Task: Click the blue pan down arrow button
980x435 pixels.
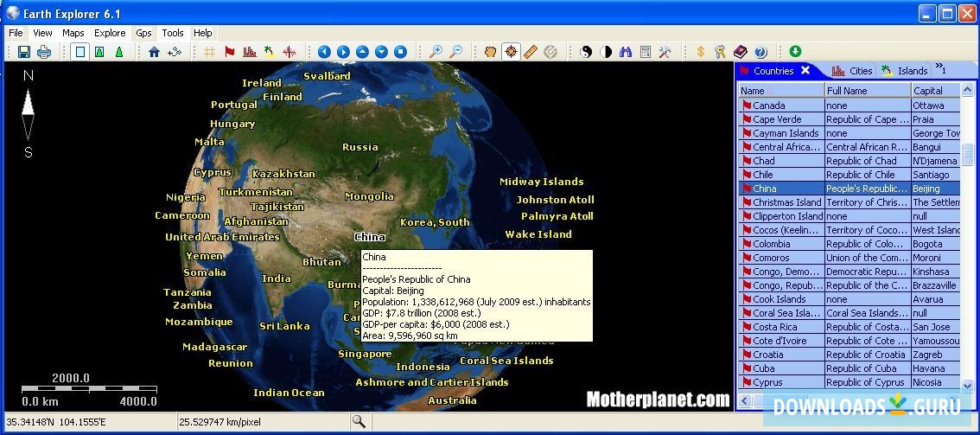Action: [382, 52]
